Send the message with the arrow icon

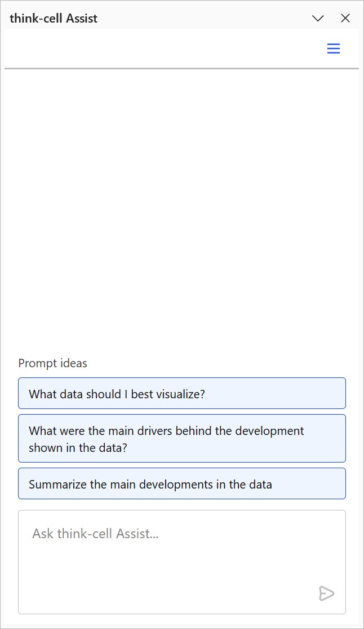326,593
